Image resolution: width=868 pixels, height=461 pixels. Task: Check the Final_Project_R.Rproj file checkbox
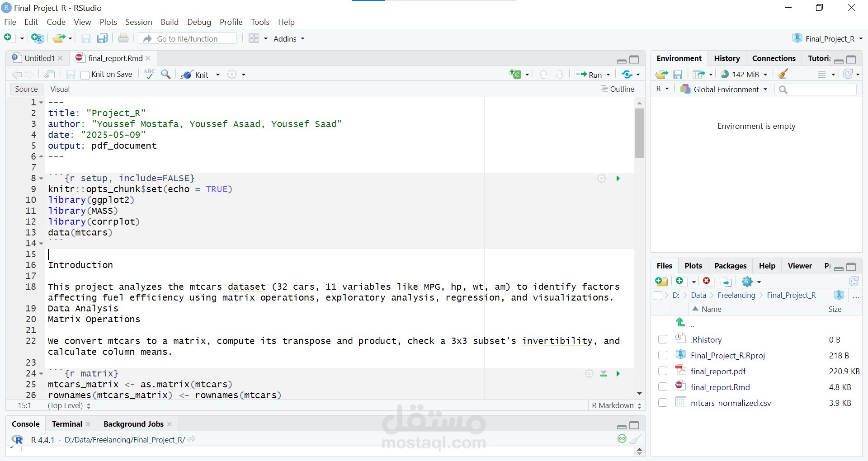(663, 355)
